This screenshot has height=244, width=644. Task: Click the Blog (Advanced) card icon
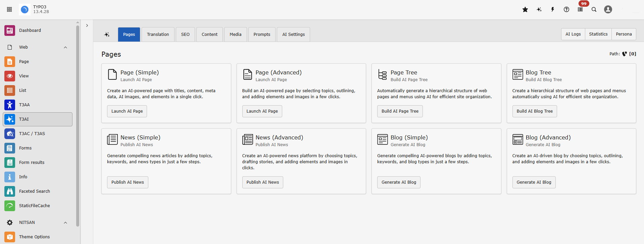click(518, 139)
